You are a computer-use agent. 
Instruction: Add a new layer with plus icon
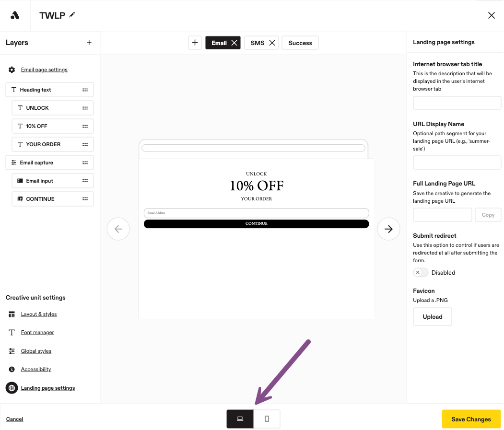click(x=89, y=42)
